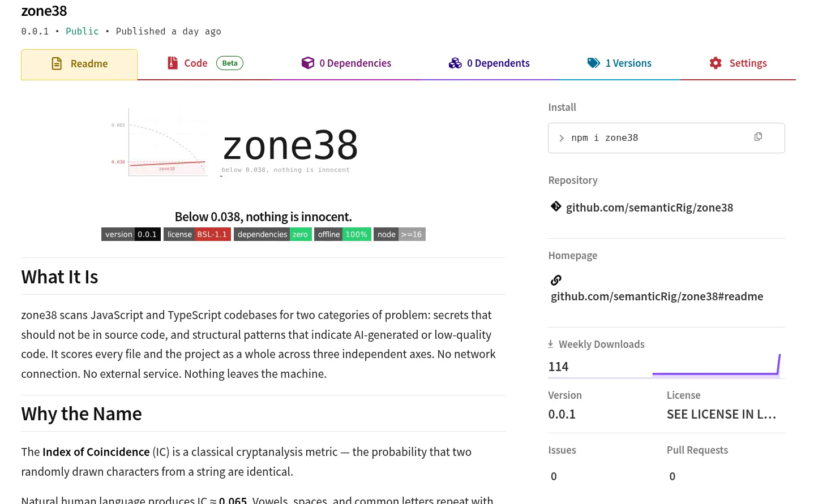Click the dependencies zero badge
Screen dimensions: 831x504
pyautogui.click(x=273, y=234)
